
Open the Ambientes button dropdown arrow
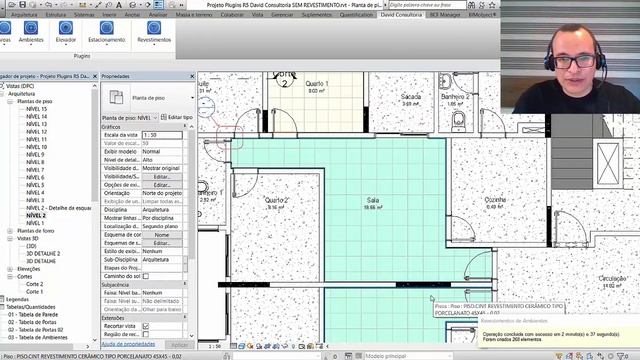tap(31, 44)
